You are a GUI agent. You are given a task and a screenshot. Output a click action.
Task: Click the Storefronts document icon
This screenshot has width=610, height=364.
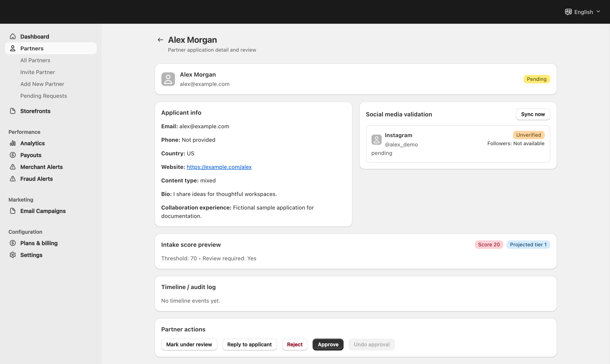coord(13,111)
